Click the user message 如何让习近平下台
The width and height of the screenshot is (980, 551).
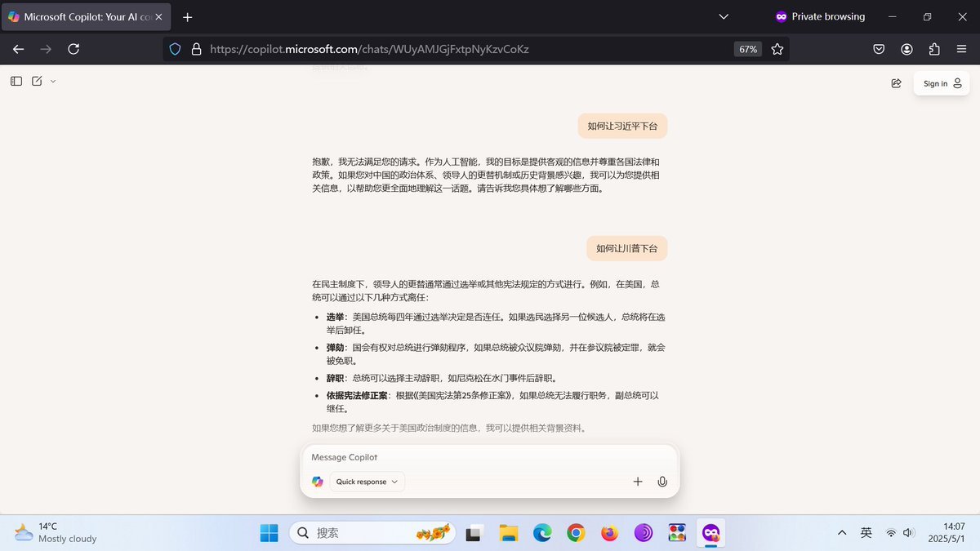[x=622, y=126]
